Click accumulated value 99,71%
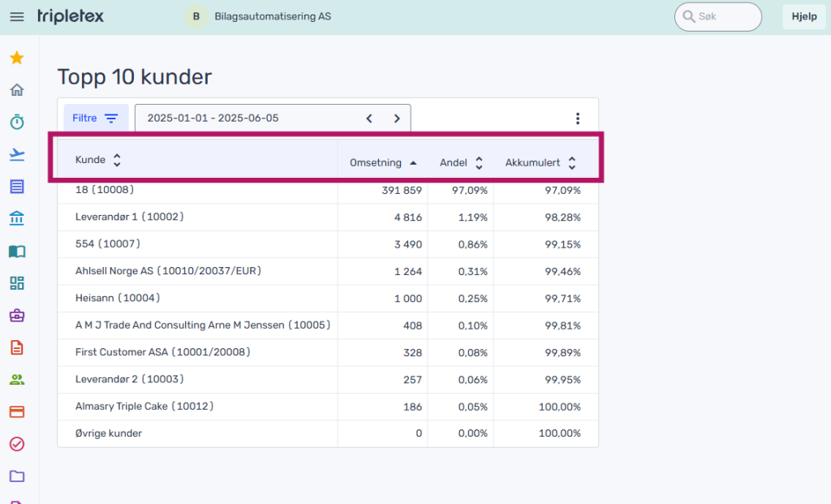 point(563,299)
